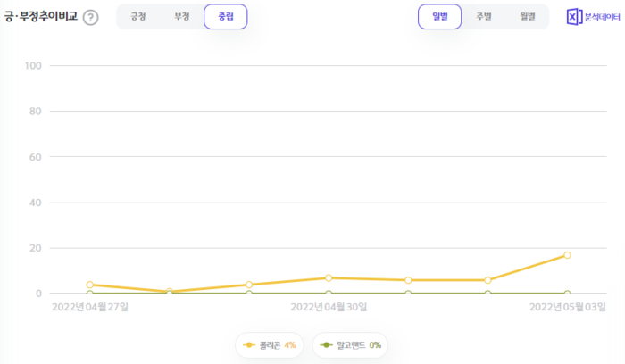
Task: Click the Excel 분석데이터 download icon
Action: click(573, 17)
